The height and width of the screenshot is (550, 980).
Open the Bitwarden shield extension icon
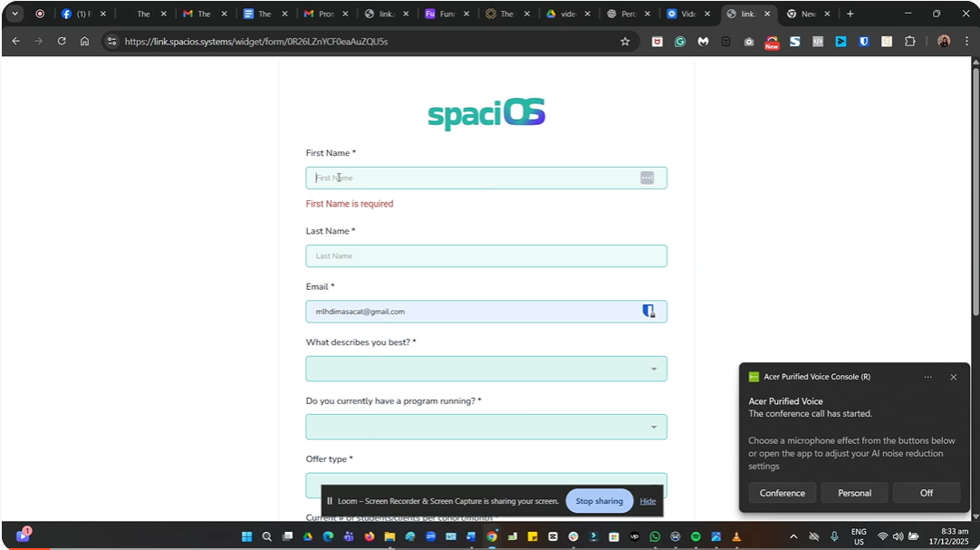(x=864, y=42)
